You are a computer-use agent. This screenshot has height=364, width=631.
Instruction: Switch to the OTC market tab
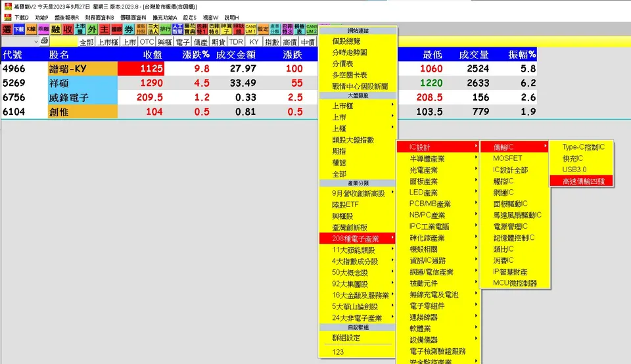click(x=147, y=42)
